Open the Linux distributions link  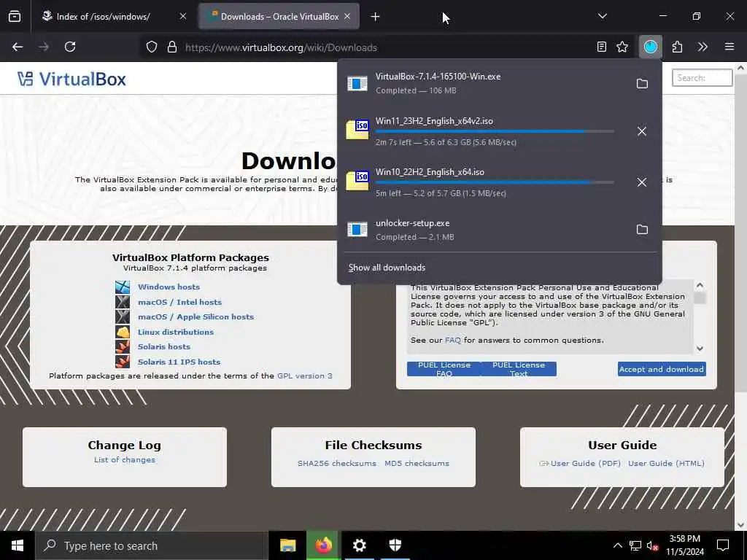point(176,332)
